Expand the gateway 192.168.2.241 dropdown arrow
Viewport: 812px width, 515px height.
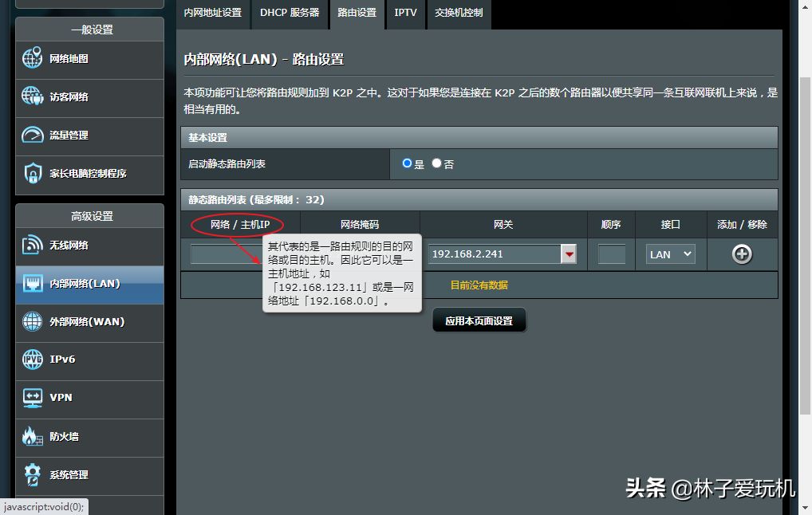pos(569,254)
